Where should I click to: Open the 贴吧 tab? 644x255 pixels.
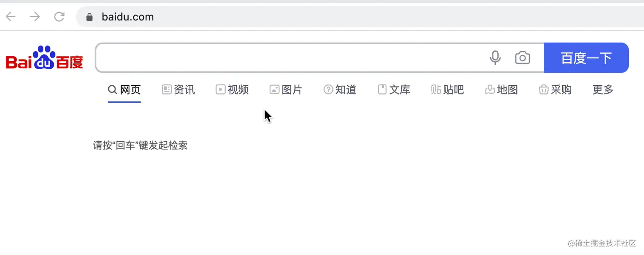[448, 90]
